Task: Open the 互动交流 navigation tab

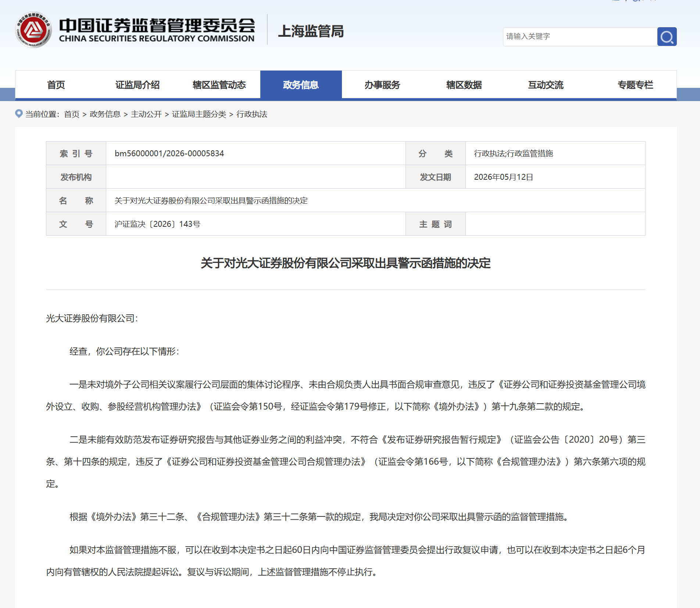Action: [546, 85]
